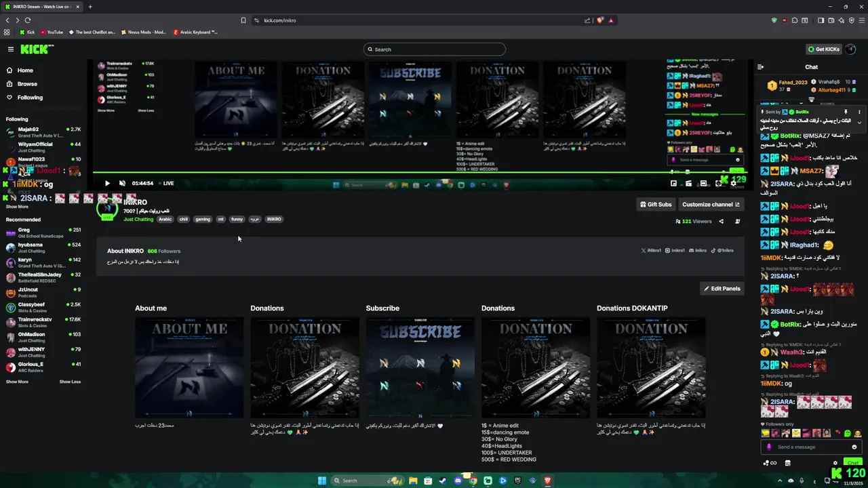
Task: Unpin the pinned BotRix message
Action: [x=846, y=112]
